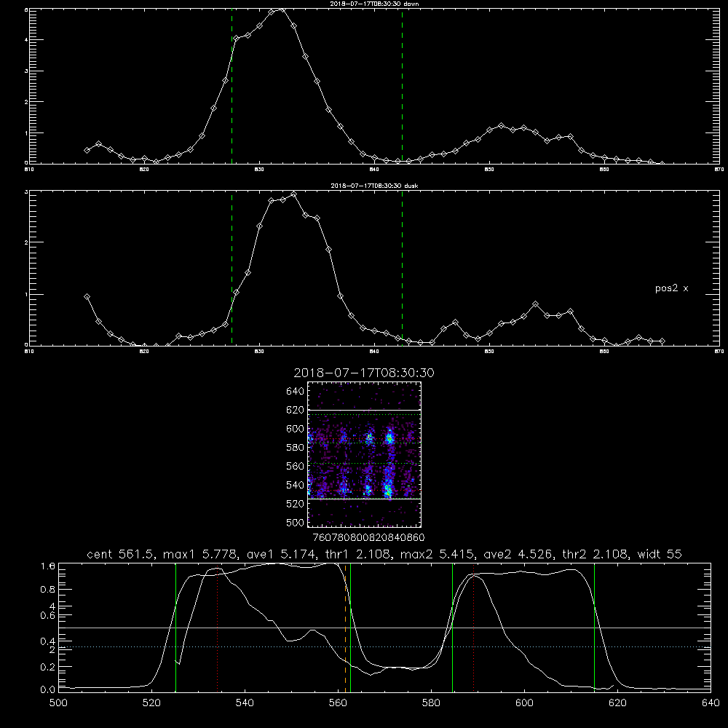Click 'cent 561.5' in the statistics line
728x728 pixels.
click(120, 554)
